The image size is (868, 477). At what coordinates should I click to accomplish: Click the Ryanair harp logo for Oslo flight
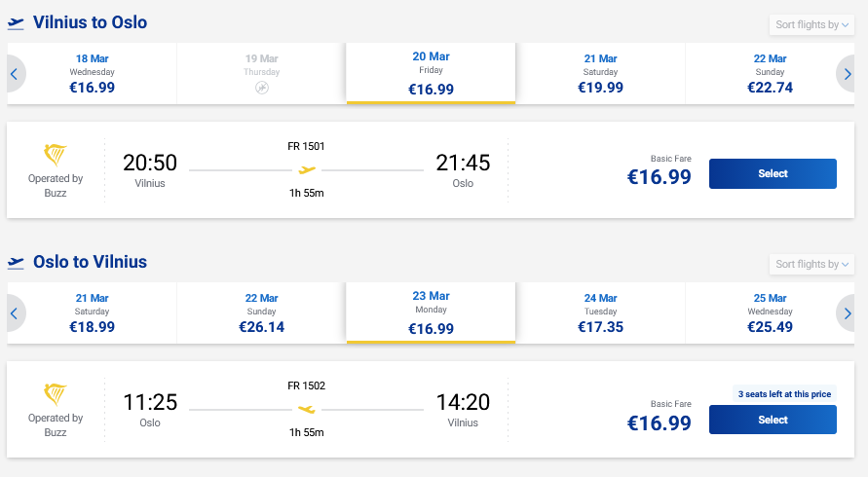(56, 395)
